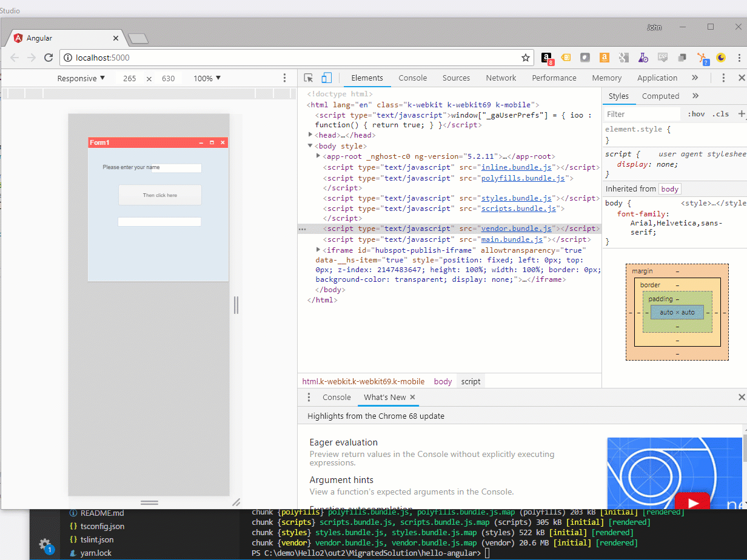Screen dimensions: 747x560
Task: Switch to the Console panel tab
Action: [x=413, y=78]
